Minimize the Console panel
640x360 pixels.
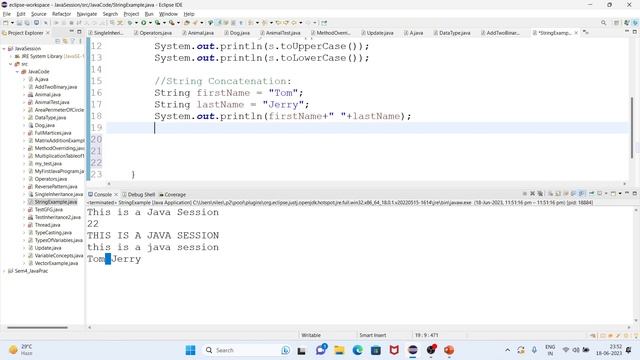tap(627, 193)
